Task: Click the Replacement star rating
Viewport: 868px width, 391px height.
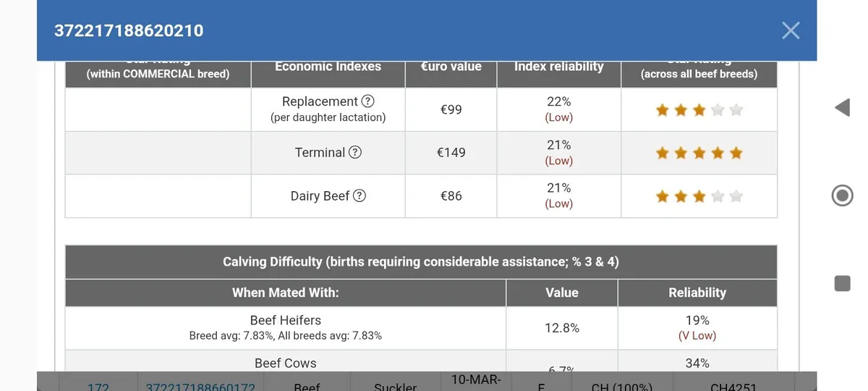Action: tap(699, 110)
